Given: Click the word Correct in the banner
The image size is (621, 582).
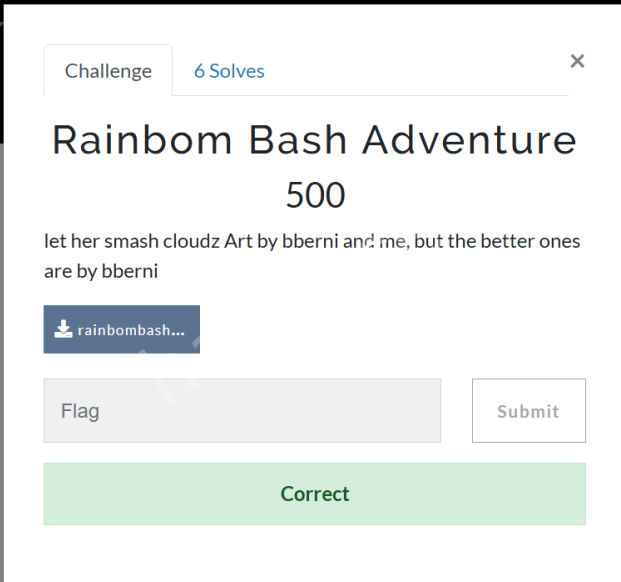Looking at the screenshot, I should click(x=315, y=494).
